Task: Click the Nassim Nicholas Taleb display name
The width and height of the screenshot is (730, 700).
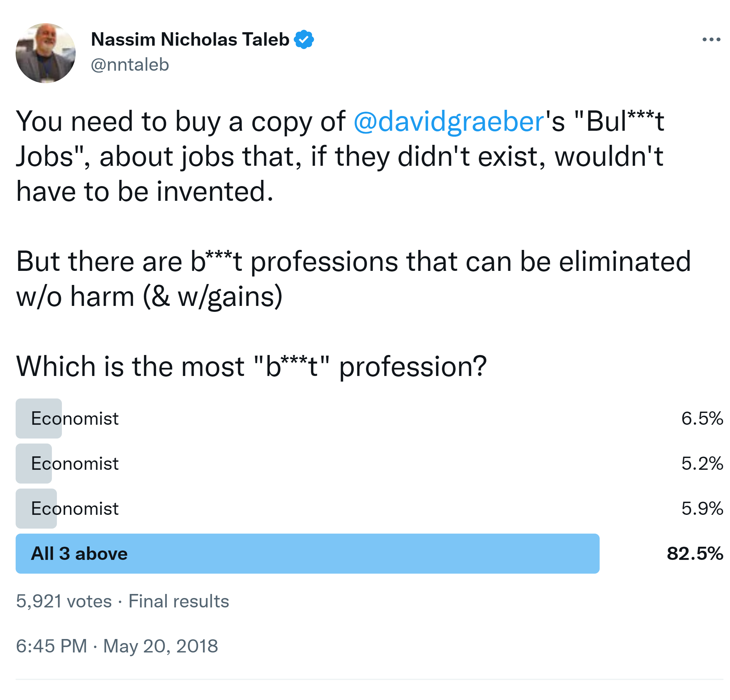Action: click(190, 39)
